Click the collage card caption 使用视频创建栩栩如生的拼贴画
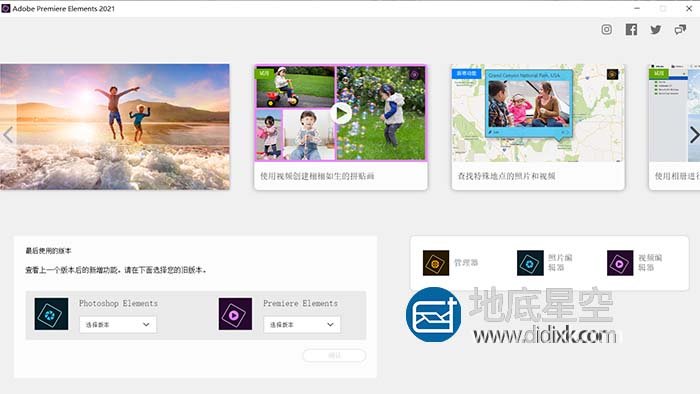 [317, 176]
